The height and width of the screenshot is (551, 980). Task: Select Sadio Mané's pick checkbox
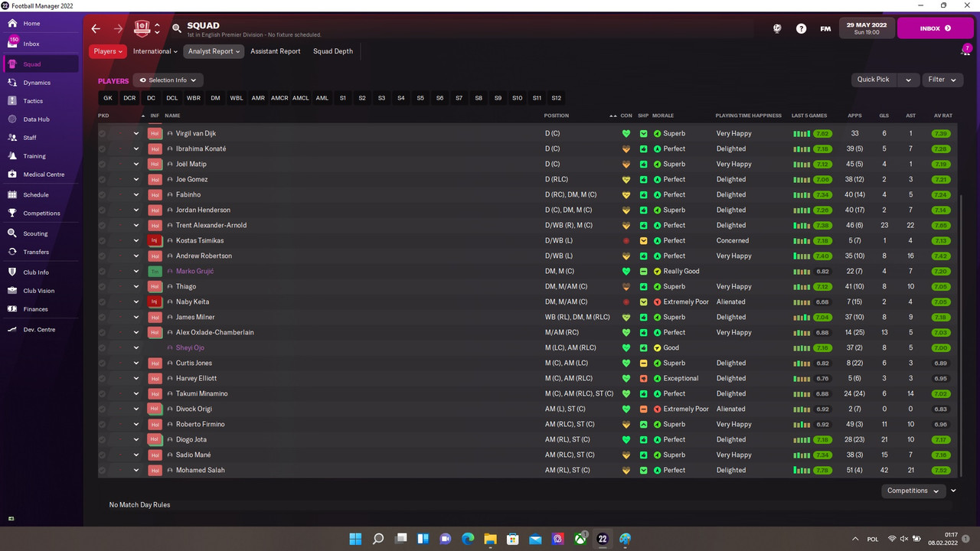coord(103,455)
